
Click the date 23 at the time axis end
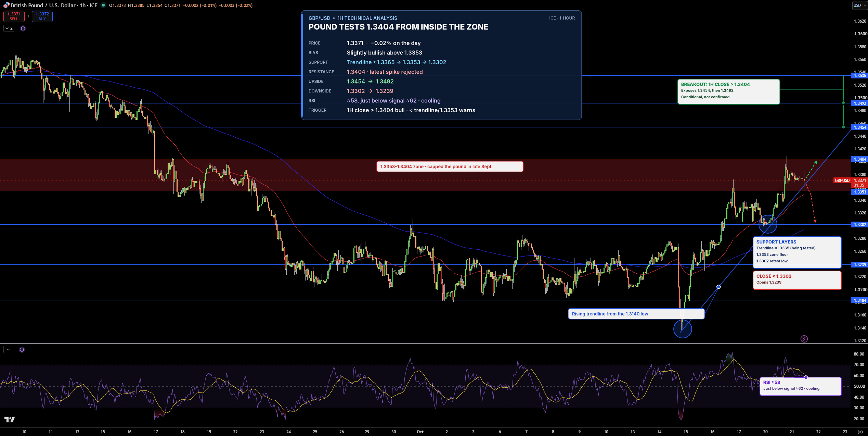(x=845, y=432)
